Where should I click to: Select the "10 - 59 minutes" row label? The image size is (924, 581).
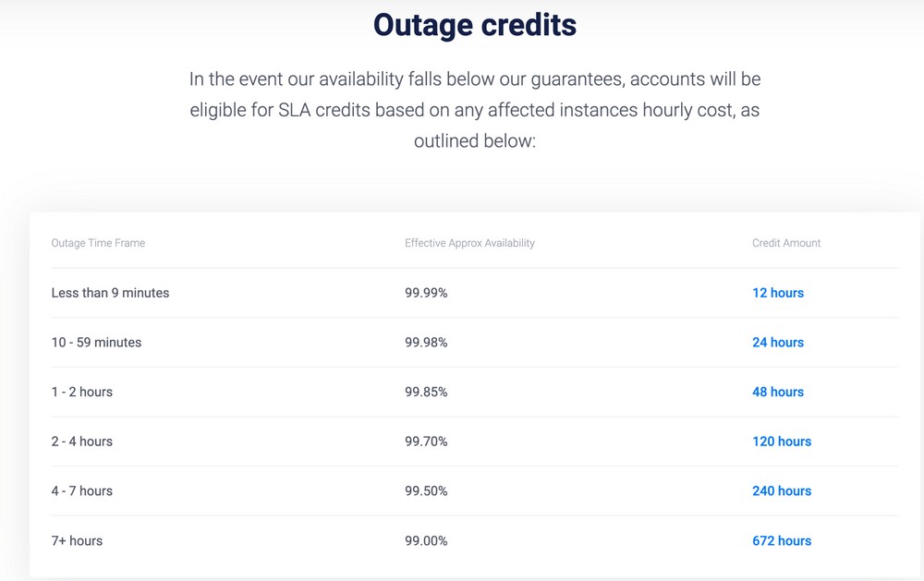96,343
